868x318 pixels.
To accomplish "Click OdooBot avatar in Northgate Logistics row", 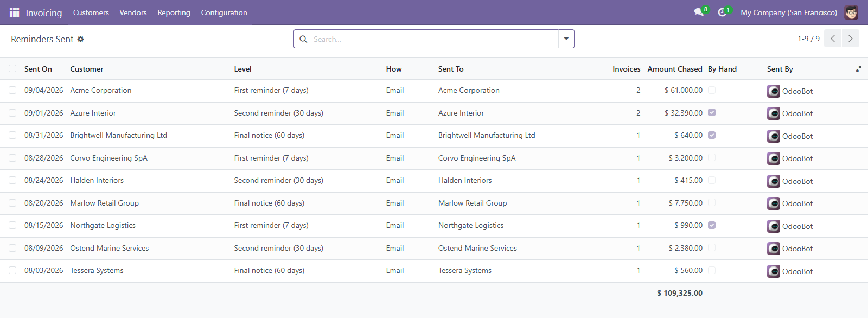I will point(774,226).
